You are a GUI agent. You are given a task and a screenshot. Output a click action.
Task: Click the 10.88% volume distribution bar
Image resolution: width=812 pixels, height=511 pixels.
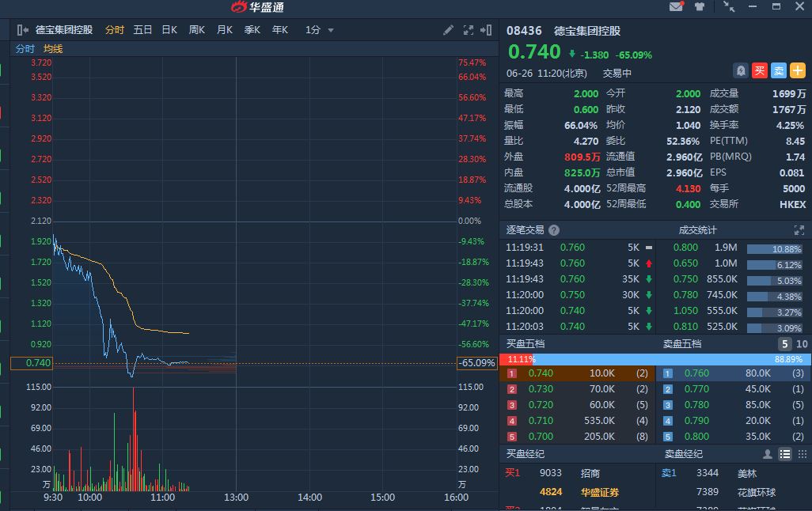tap(774, 249)
